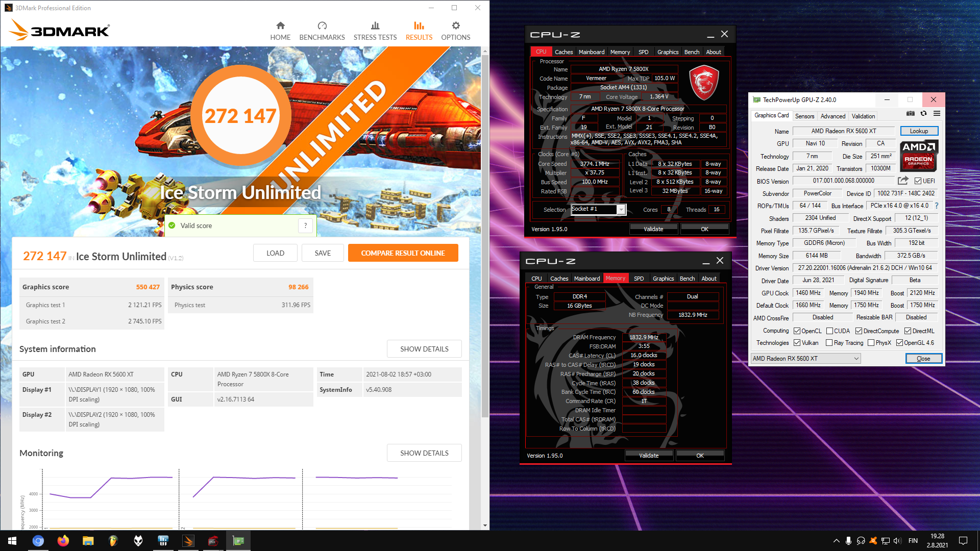Open Mainboard tab in upper CPU-Z window

click(592, 52)
